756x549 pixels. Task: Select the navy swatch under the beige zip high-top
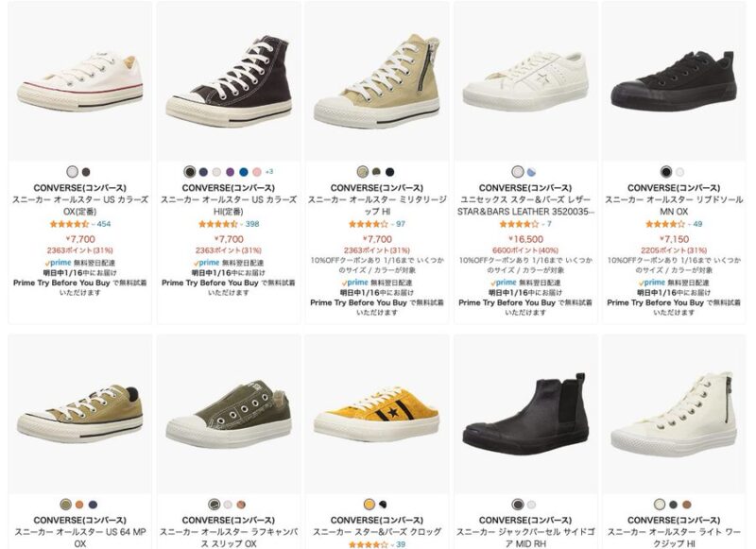coord(389,172)
